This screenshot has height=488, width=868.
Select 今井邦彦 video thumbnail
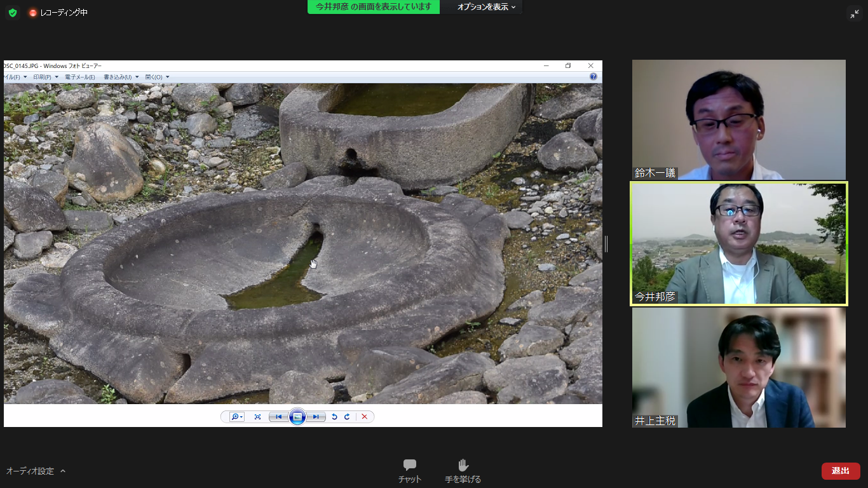(x=739, y=244)
